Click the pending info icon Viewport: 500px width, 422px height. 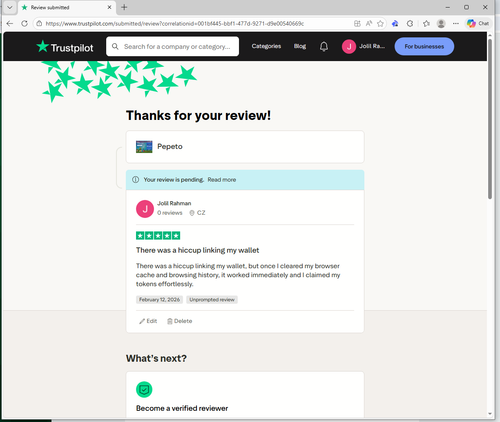pyautogui.click(x=135, y=180)
